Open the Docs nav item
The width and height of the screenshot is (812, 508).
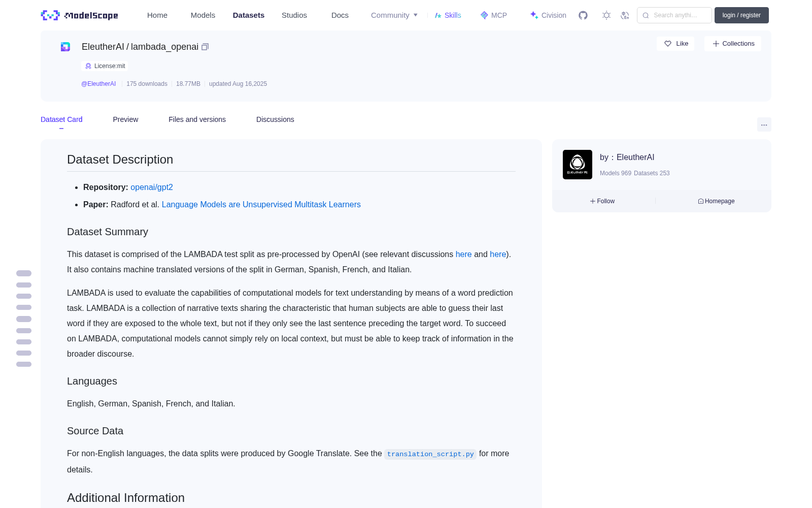coord(340,15)
